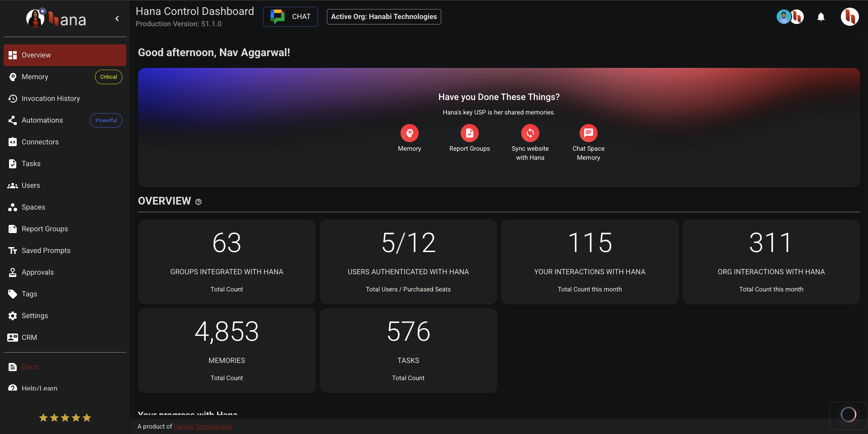Open the Groups Integrated with Hana card
The width and height of the screenshot is (868, 434).
click(227, 262)
